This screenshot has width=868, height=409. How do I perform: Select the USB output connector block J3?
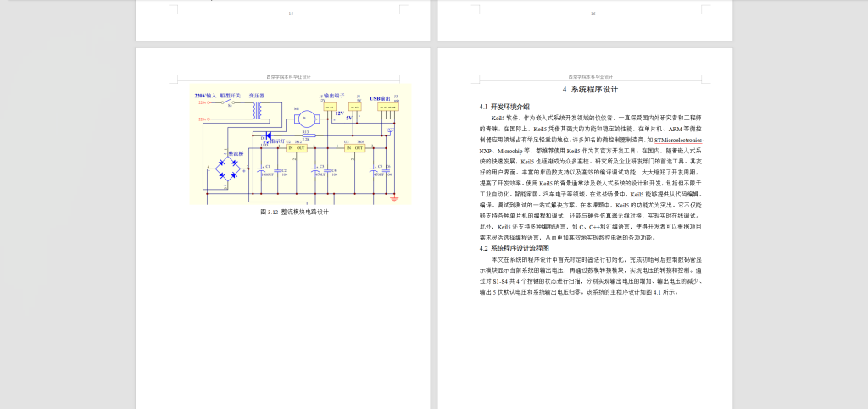point(388,107)
